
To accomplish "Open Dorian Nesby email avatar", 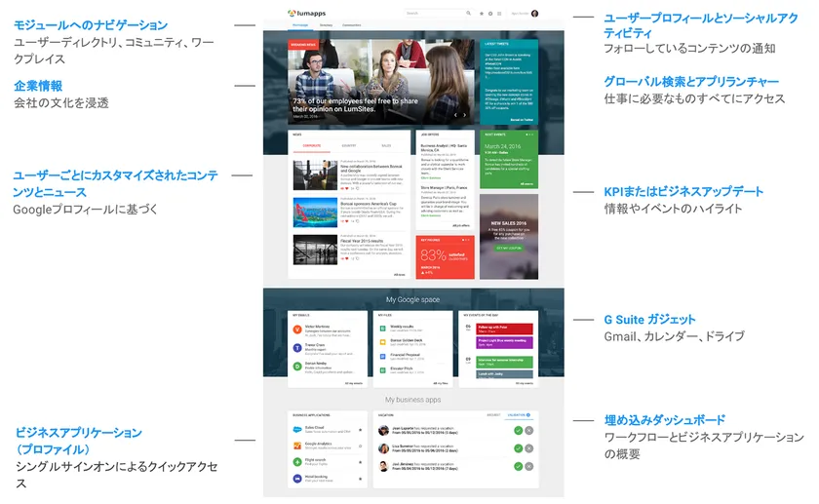I will (x=297, y=367).
